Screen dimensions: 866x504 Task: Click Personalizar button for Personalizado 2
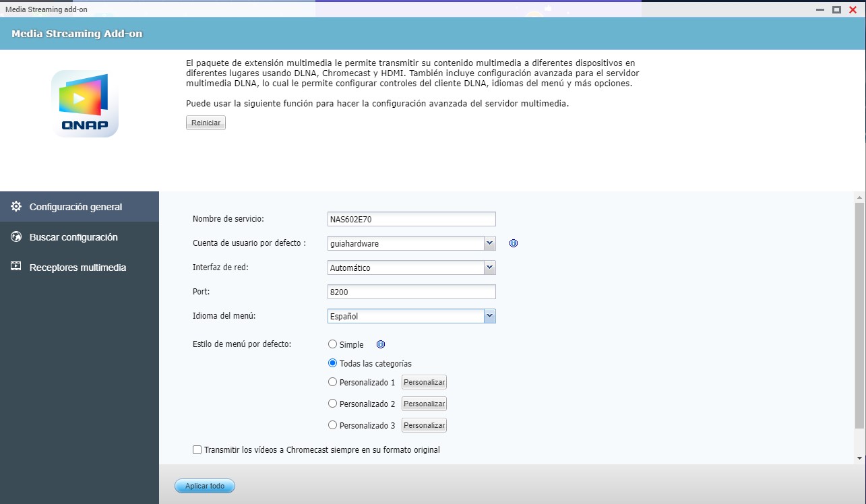click(x=425, y=404)
